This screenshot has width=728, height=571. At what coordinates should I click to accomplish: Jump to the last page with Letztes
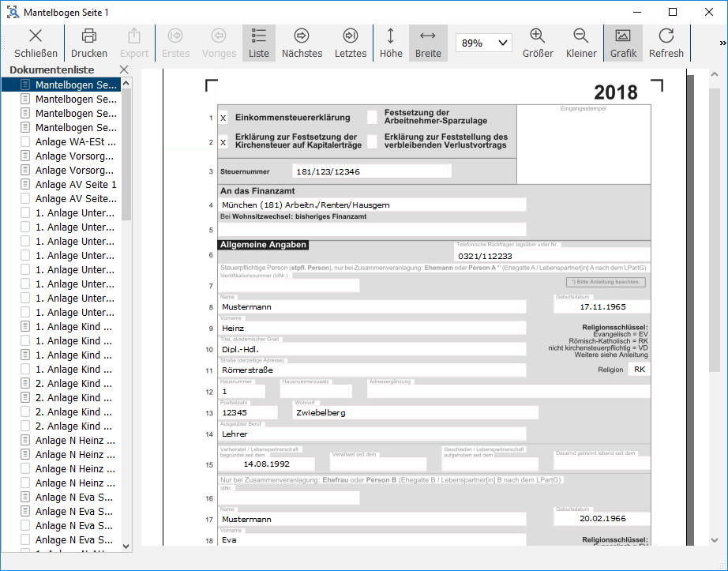click(x=351, y=43)
